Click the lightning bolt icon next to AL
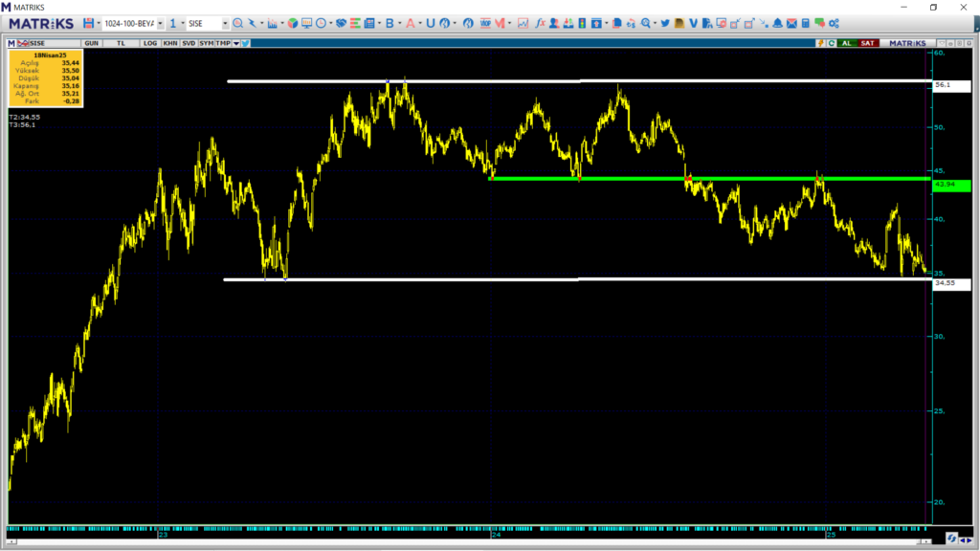Image resolution: width=980 pixels, height=551 pixels. point(820,43)
